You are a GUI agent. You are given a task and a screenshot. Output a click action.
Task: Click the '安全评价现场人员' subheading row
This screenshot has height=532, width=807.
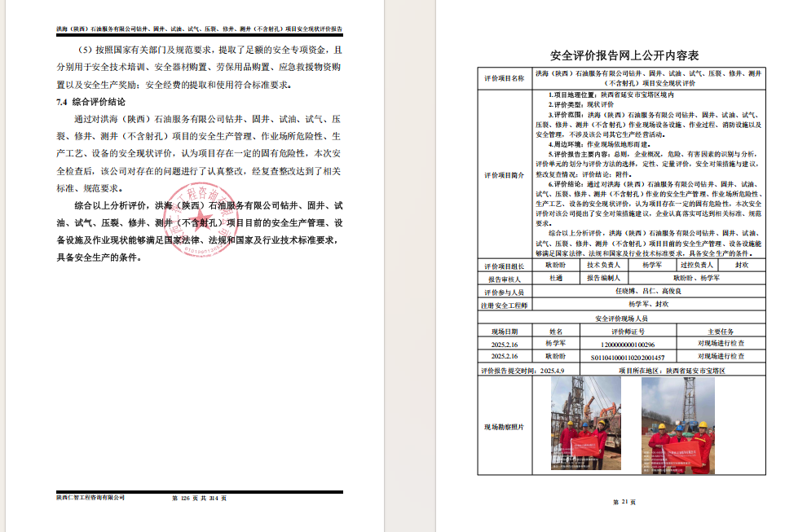pos(624,319)
